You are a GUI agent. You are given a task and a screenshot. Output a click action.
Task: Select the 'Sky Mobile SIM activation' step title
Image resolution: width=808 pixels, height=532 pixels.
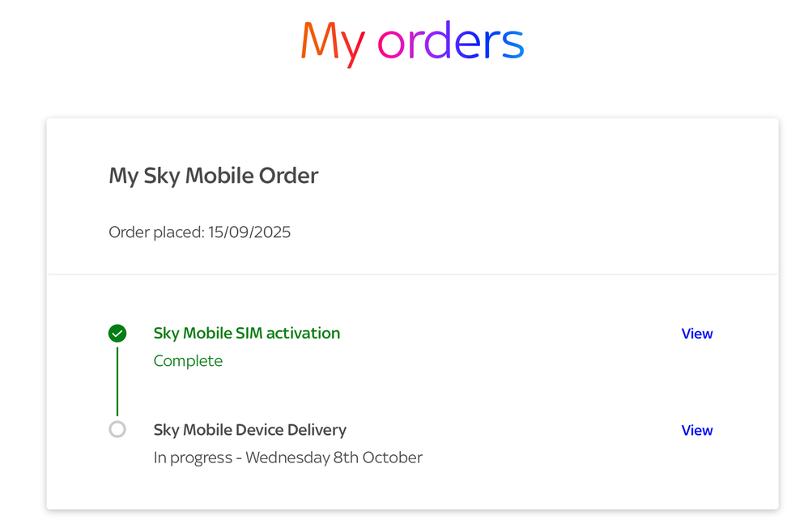pos(246,333)
